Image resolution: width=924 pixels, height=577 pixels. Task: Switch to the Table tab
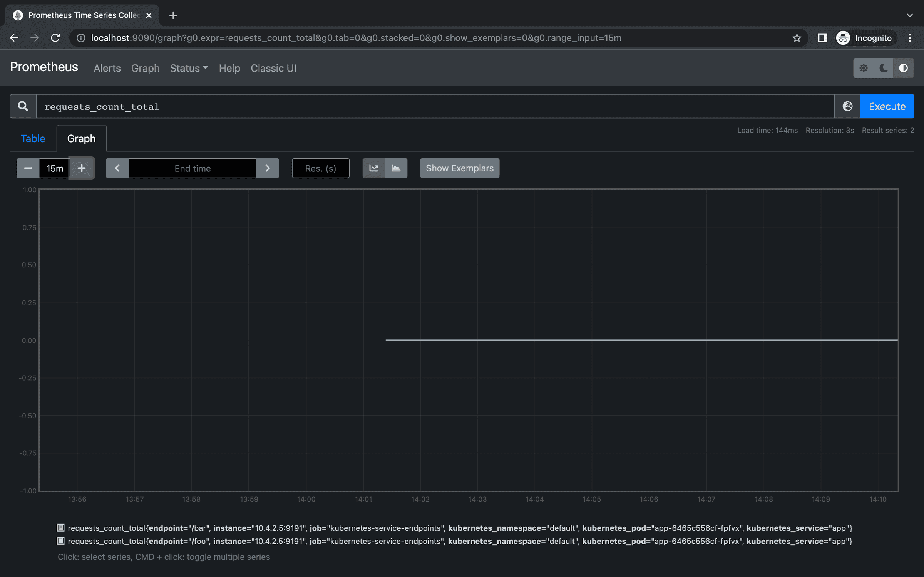point(33,138)
